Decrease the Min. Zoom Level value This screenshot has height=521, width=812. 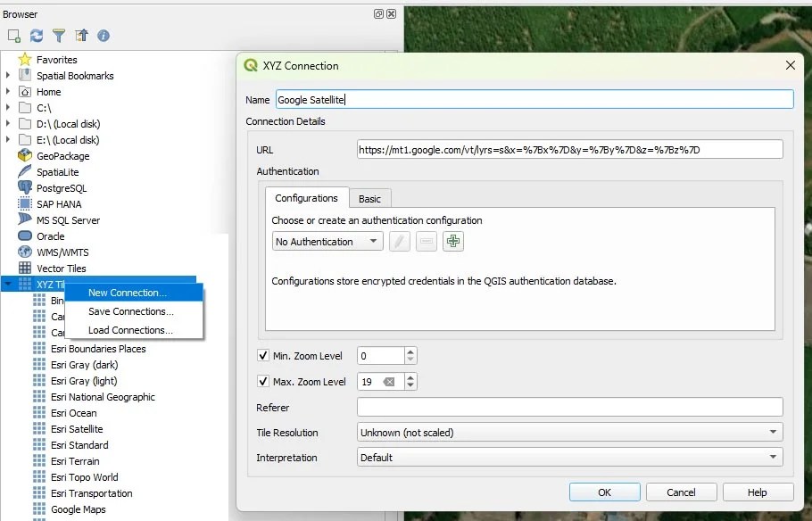[410, 360]
